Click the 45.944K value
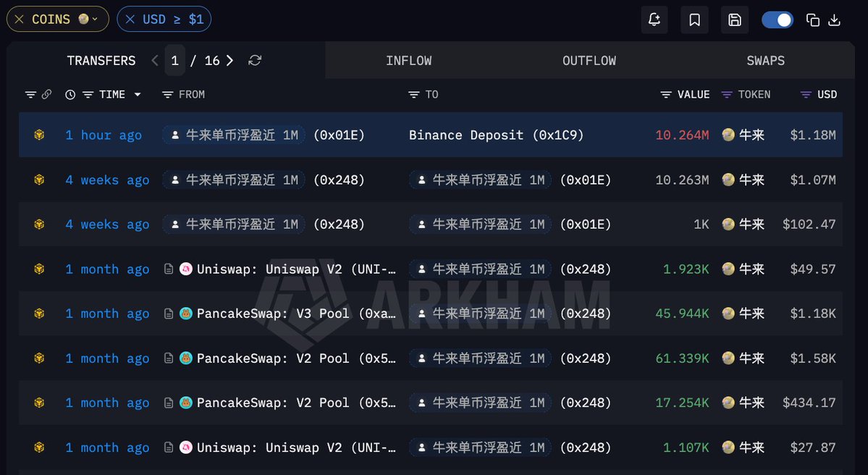This screenshot has width=868, height=475. (x=682, y=314)
